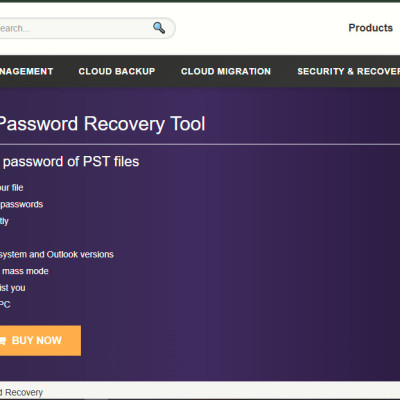Viewport: 400px width, 400px height.
Task: Click the cart icon on Buy Now
Action: [x=3, y=341]
